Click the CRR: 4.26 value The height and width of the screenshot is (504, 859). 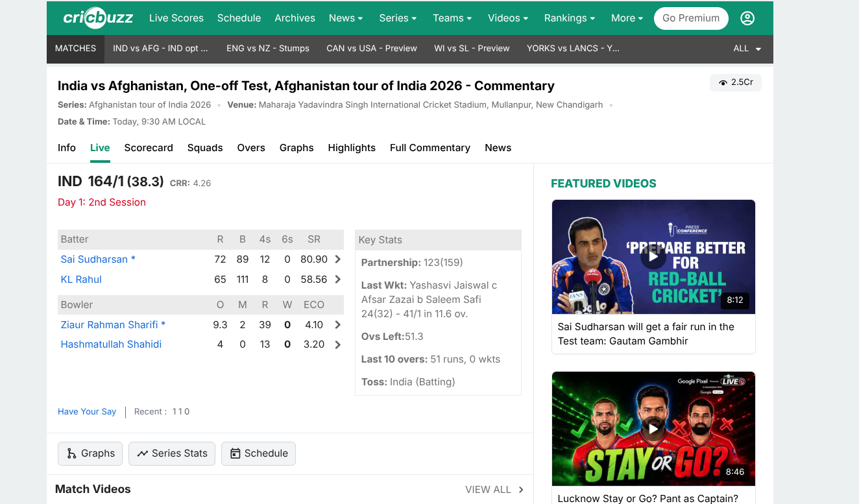click(x=190, y=184)
